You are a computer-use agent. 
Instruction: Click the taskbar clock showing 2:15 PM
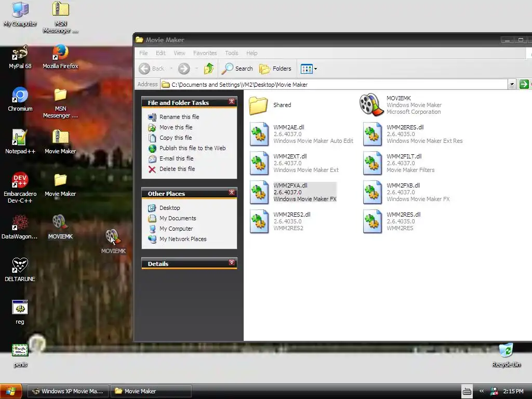click(x=513, y=392)
